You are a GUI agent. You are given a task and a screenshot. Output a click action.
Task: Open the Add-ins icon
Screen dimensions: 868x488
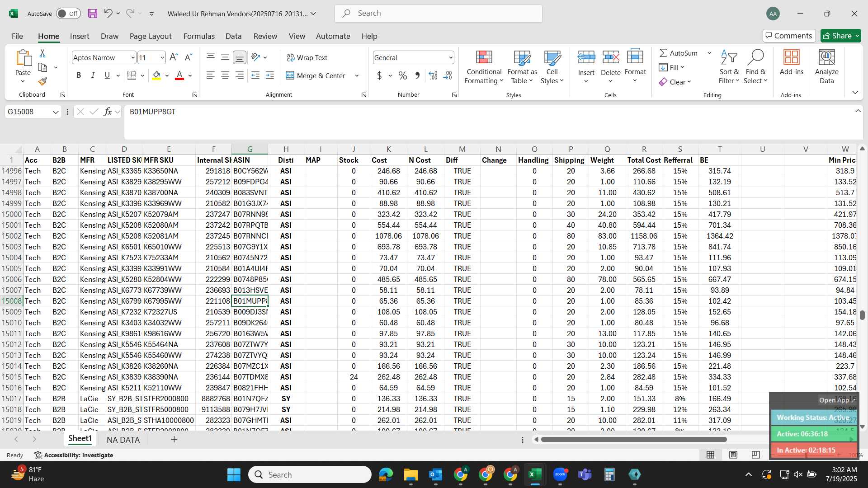[792, 57]
